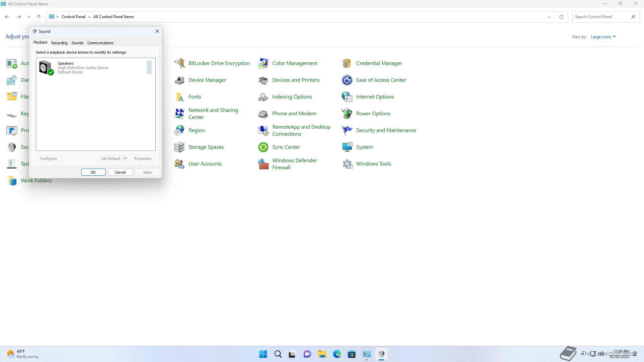
Task: Open the Chat app from taskbar
Action: [307, 354]
